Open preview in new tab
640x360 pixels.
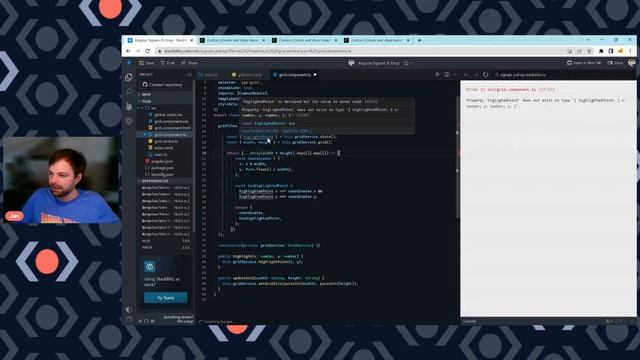pyautogui.click(x=584, y=63)
